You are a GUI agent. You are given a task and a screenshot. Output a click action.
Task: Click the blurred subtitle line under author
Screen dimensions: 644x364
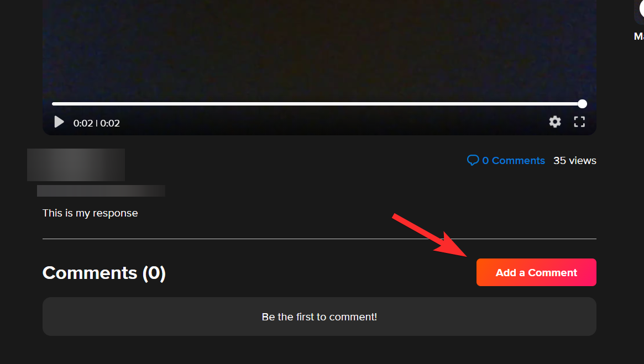click(101, 191)
